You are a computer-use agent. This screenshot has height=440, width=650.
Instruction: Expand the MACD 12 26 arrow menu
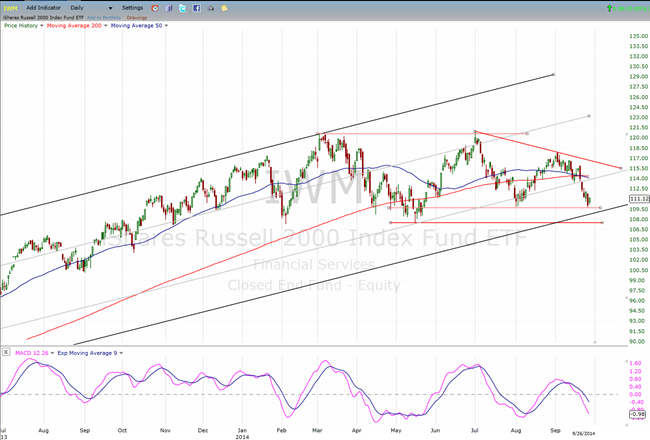point(52,353)
